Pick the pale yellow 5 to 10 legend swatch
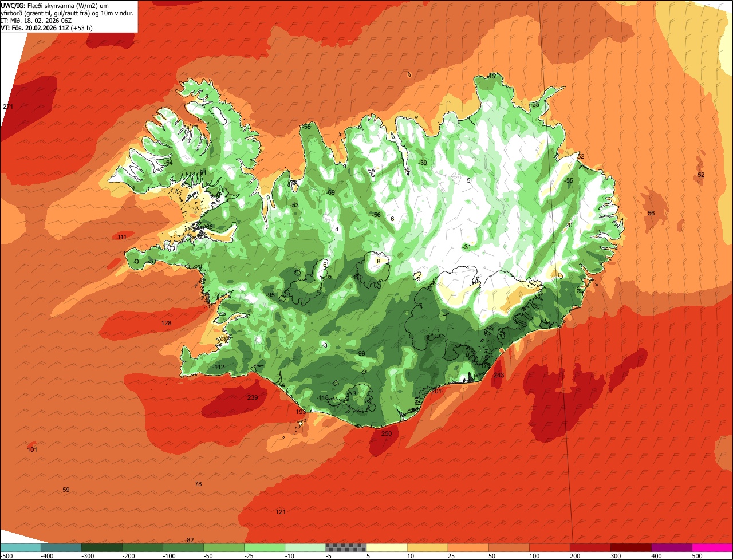The height and width of the screenshot is (560, 733). (387, 547)
